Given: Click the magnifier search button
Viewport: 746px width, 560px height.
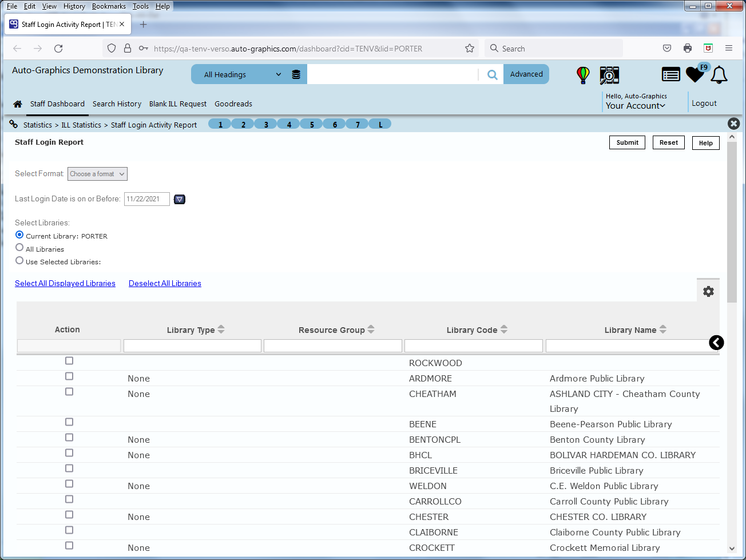Looking at the screenshot, I should pos(492,74).
